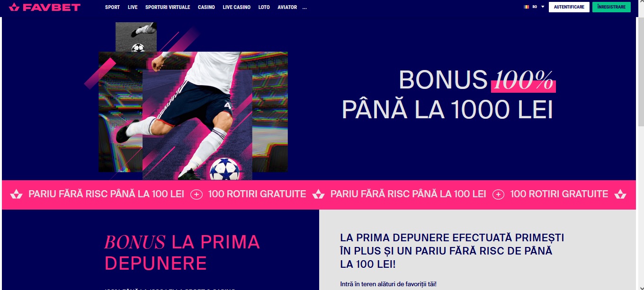Image resolution: width=644 pixels, height=290 pixels.
Task: Open the AVIATOR game link
Action: tap(287, 8)
